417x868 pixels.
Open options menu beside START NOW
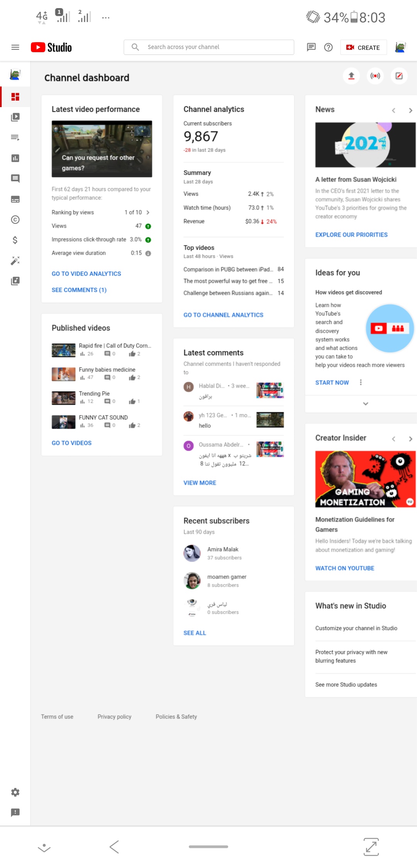361,382
